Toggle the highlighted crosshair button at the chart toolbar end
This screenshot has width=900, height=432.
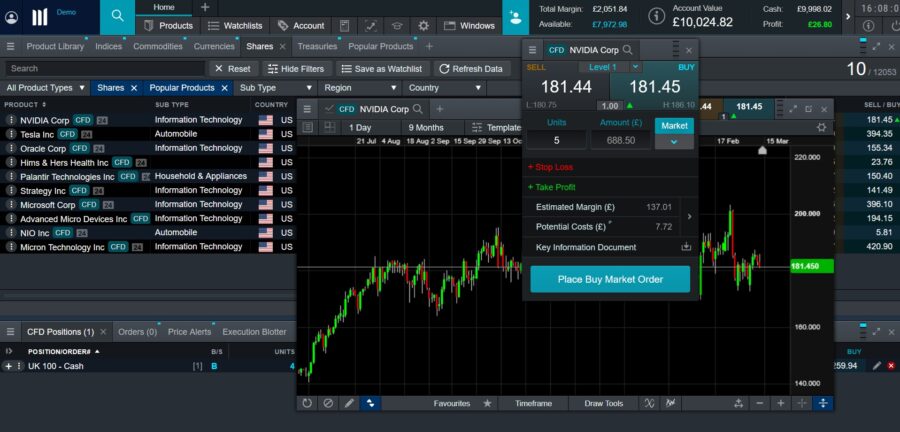[x=823, y=403]
